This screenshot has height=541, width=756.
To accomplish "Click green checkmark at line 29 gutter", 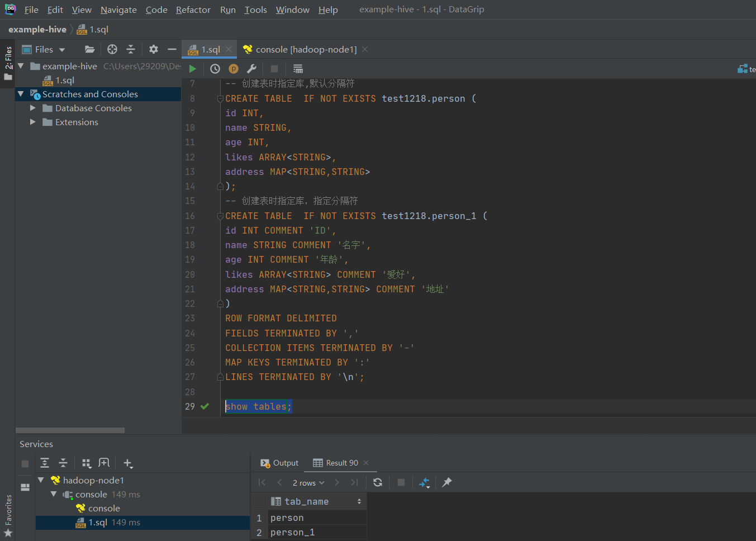I will coord(205,406).
